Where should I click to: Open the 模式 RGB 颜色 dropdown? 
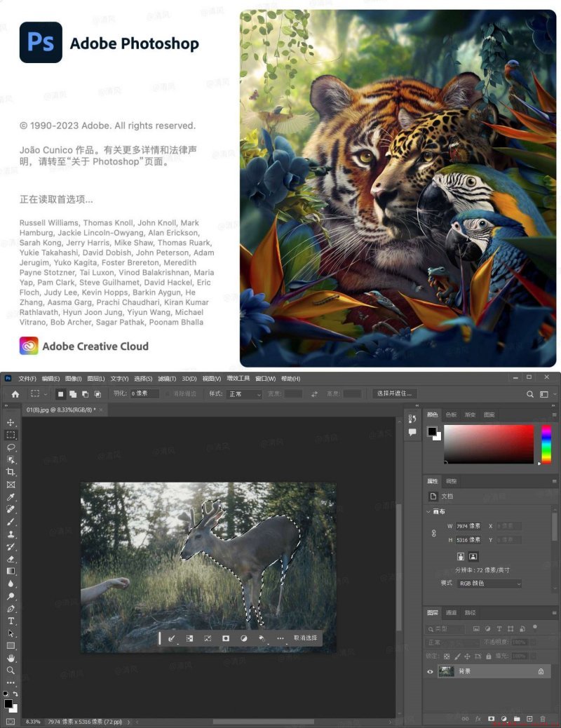click(x=489, y=584)
